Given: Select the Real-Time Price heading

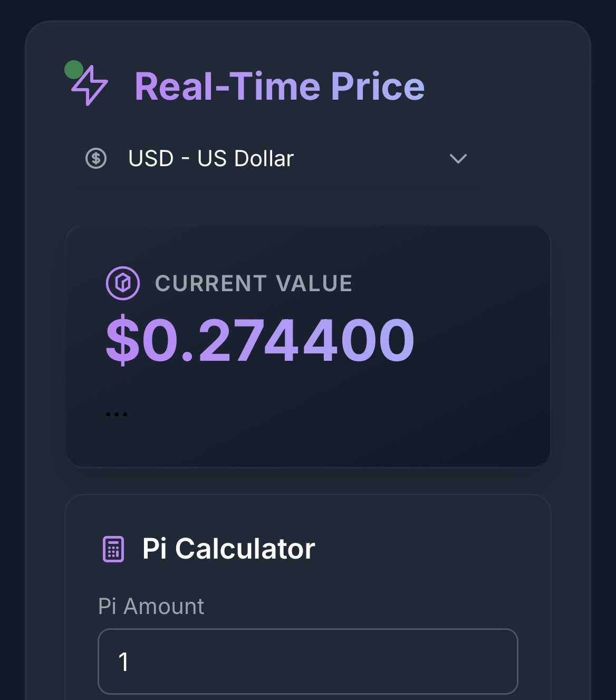Looking at the screenshot, I should (x=280, y=86).
